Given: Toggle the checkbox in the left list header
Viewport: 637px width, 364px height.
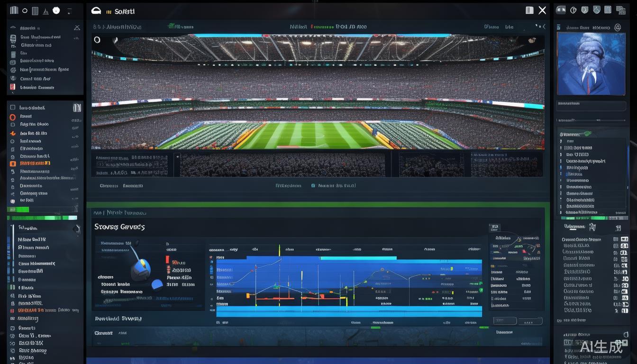Looking at the screenshot, I should click(x=13, y=108).
